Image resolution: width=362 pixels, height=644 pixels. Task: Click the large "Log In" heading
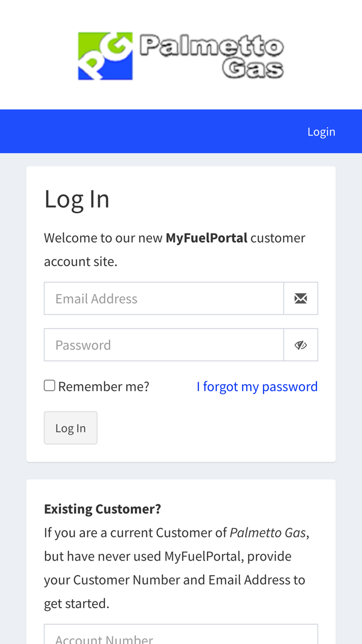tap(77, 199)
